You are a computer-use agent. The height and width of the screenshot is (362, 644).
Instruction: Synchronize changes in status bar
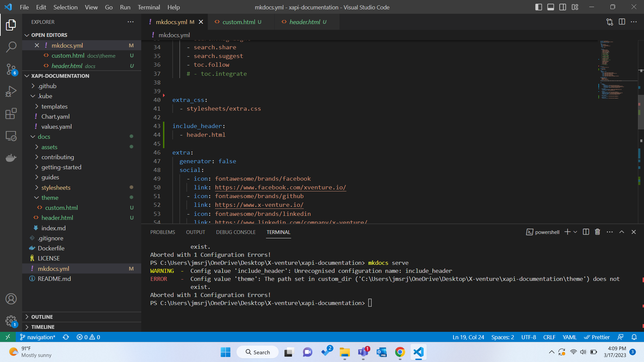(66, 337)
